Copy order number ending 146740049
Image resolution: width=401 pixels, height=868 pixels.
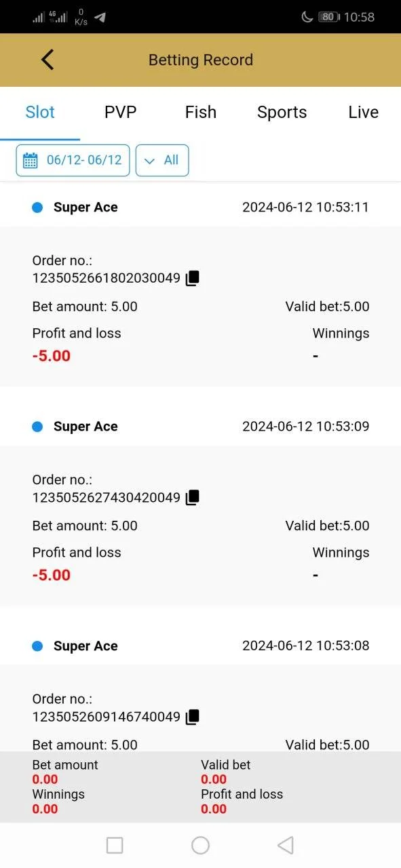click(x=193, y=717)
